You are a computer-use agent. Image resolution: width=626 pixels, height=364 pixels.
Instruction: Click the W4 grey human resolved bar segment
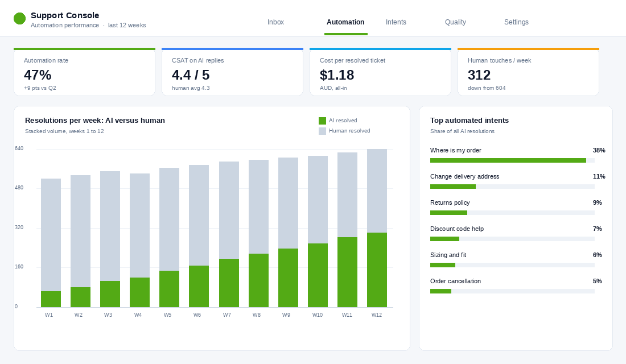pyautogui.click(x=140, y=225)
